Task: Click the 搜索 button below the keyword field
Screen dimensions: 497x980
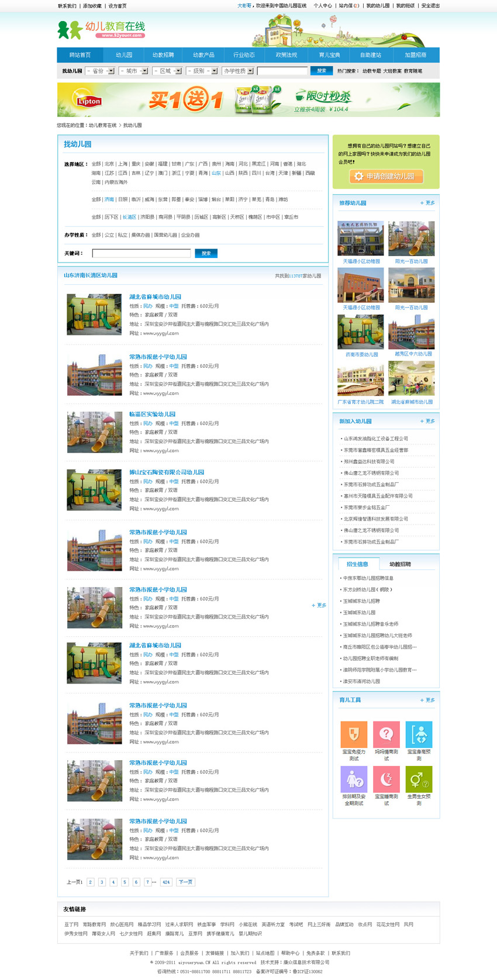Action: click(x=206, y=253)
